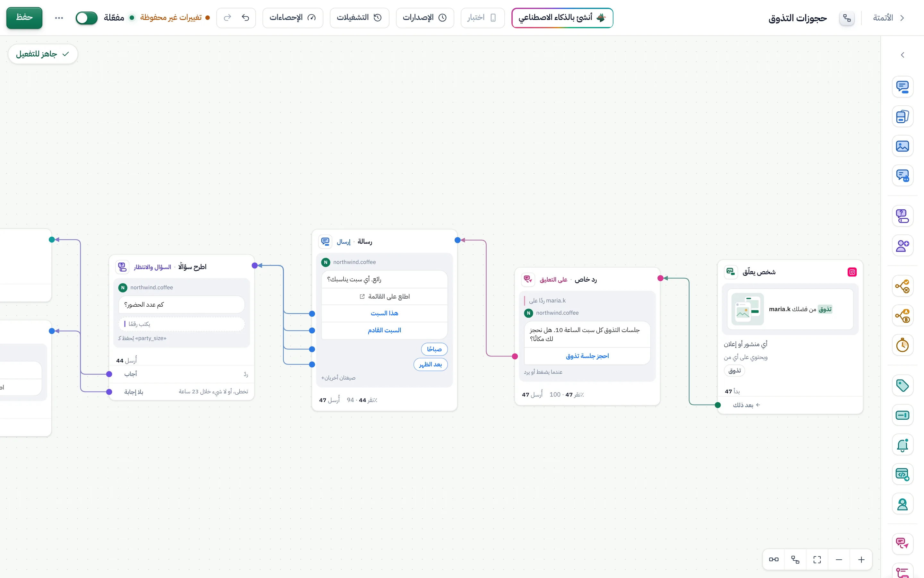Add a cards step from the sidebar
The height and width of the screenshot is (578, 924).
click(902, 116)
